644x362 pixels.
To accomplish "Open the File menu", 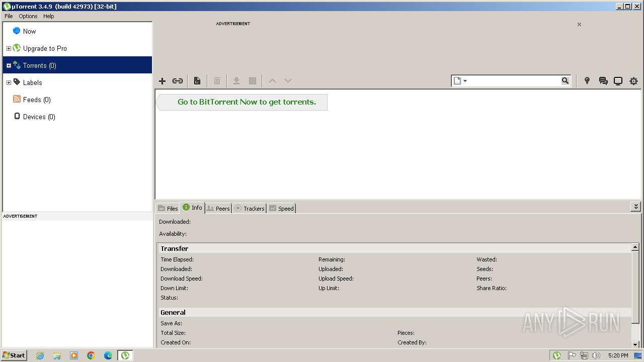I will [9, 16].
